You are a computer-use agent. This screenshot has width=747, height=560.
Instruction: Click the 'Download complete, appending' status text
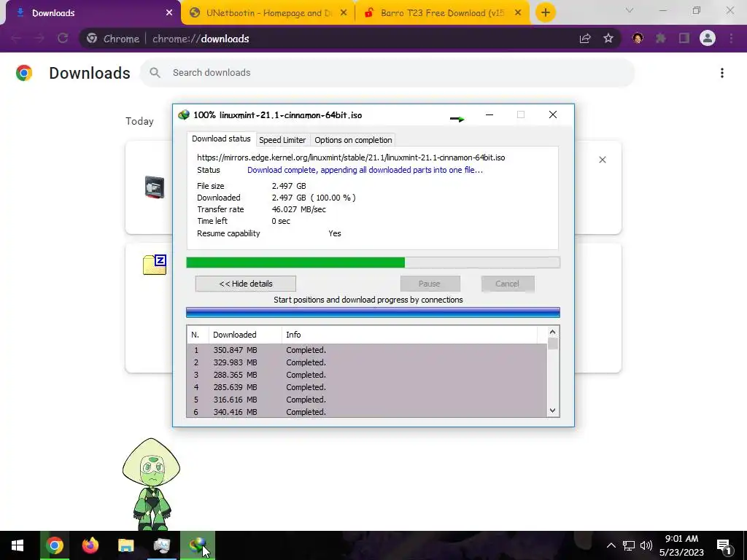coord(365,170)
